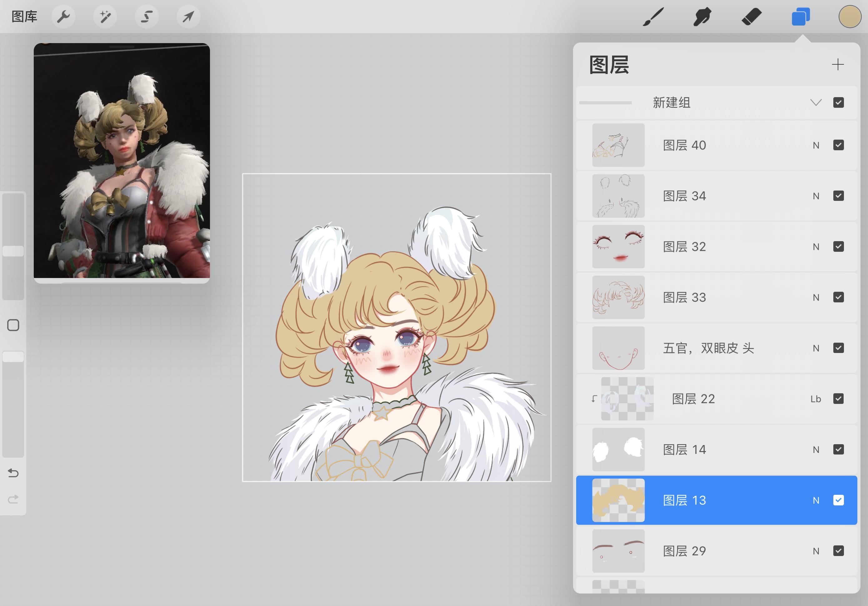Open blend mode N of 图层 34
Image resolution: width=868 pixels, height=606 pixels.
tap(816, 196)
